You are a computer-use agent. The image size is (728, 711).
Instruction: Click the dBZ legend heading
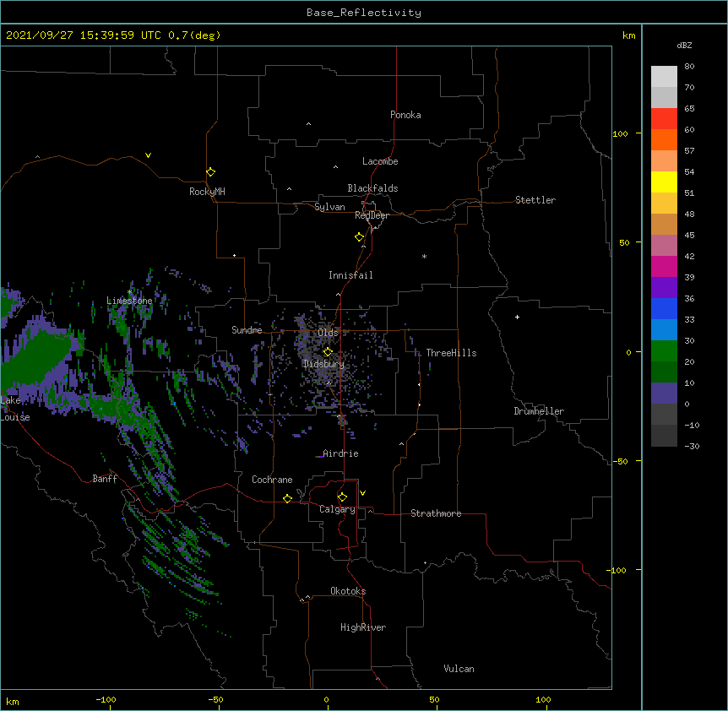684,46
